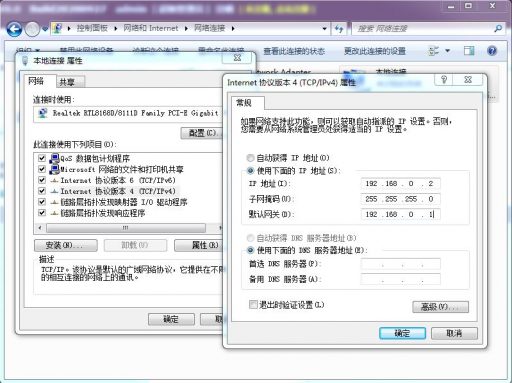Expand the arrow after 控制面板 breadcrumb
Viewport: 512px width, 383px height.
click(115, 29)
